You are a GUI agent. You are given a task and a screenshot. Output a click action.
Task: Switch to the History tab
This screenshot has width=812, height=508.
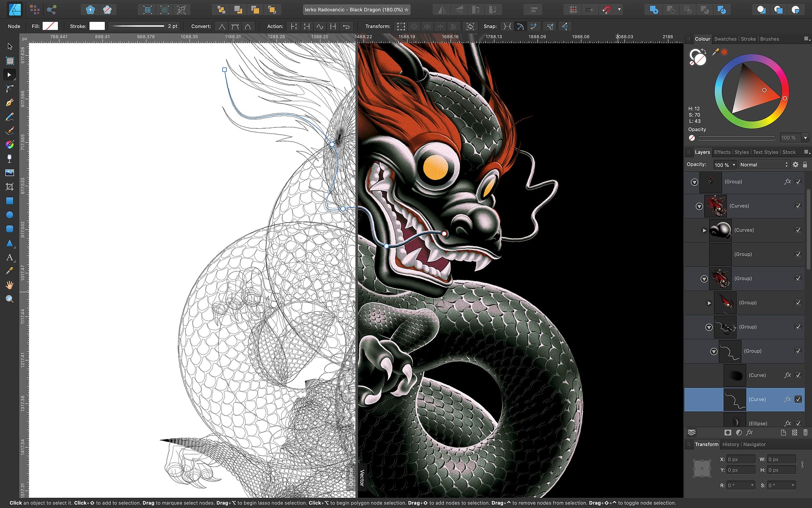(x=731, y=444)
